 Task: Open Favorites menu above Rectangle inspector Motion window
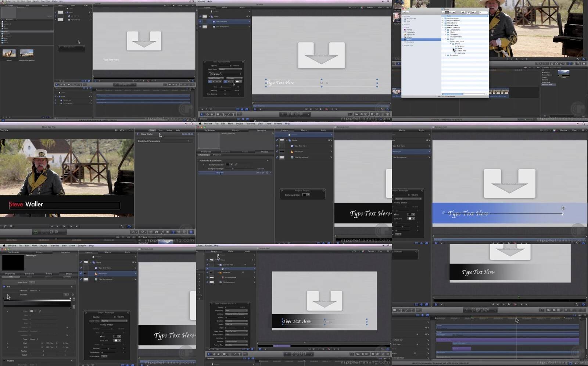click(x=54, y=245)
